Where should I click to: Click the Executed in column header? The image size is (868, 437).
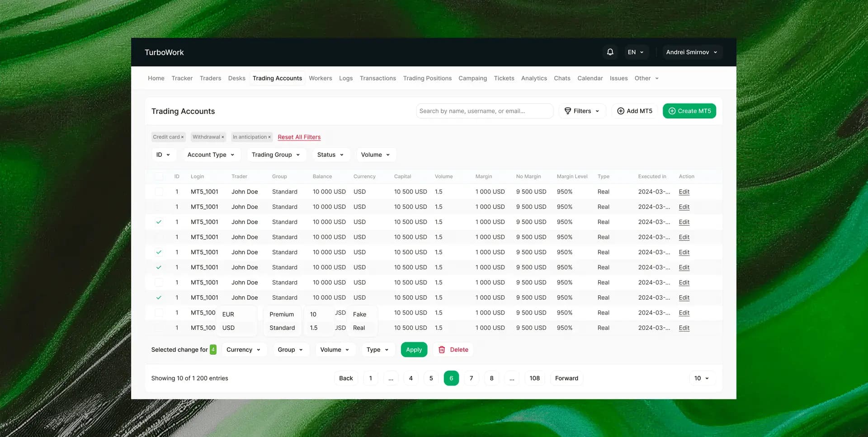[x=652, y=176]
